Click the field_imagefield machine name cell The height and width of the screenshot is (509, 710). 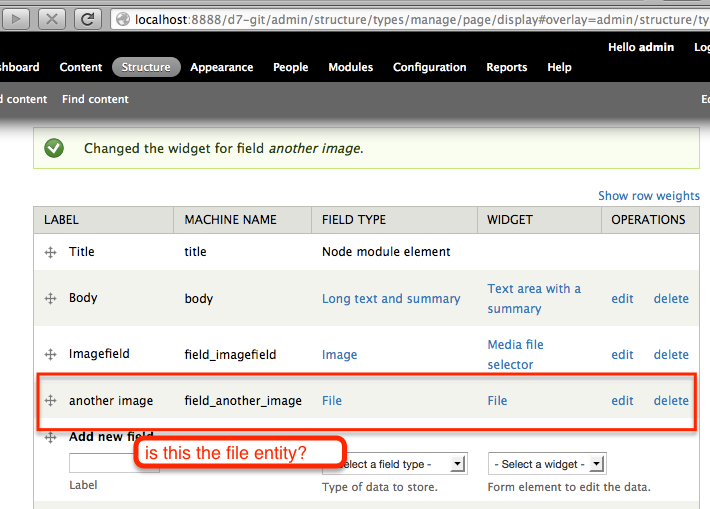point(230,355)
